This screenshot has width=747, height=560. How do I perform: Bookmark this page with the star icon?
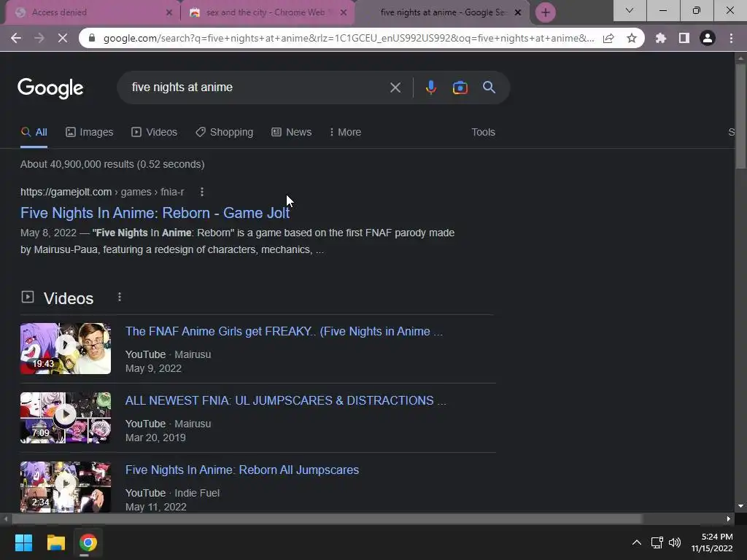632,38
